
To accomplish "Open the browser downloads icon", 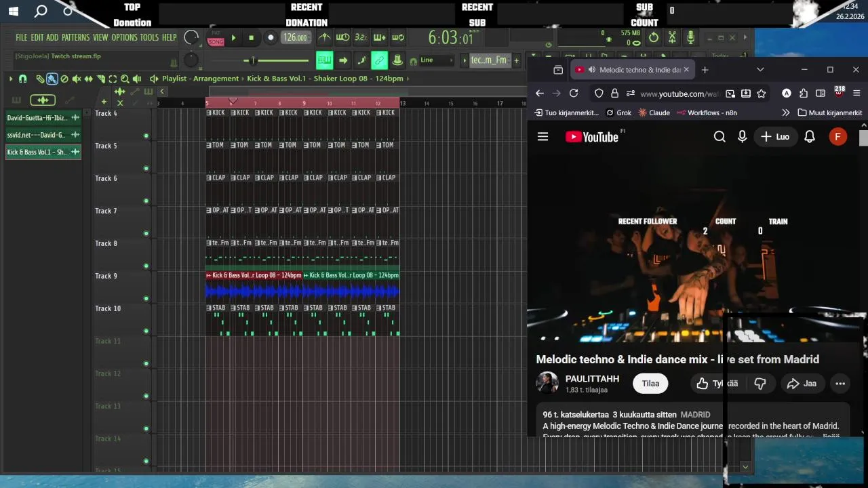I will coord(746,94).
